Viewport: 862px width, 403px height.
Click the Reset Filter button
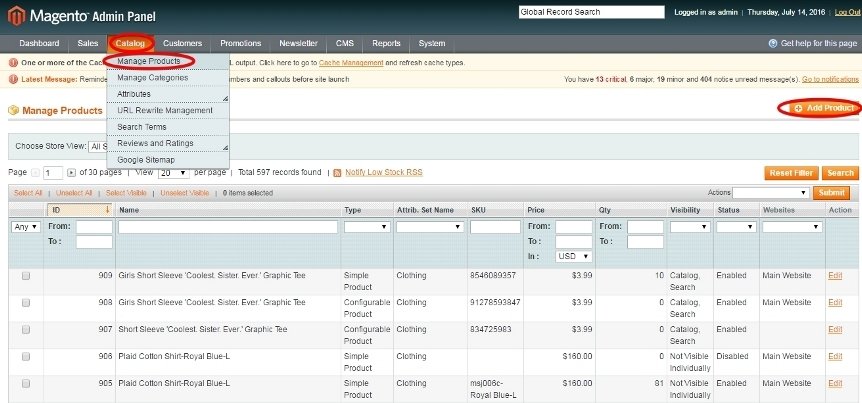[x=792, y=173]
